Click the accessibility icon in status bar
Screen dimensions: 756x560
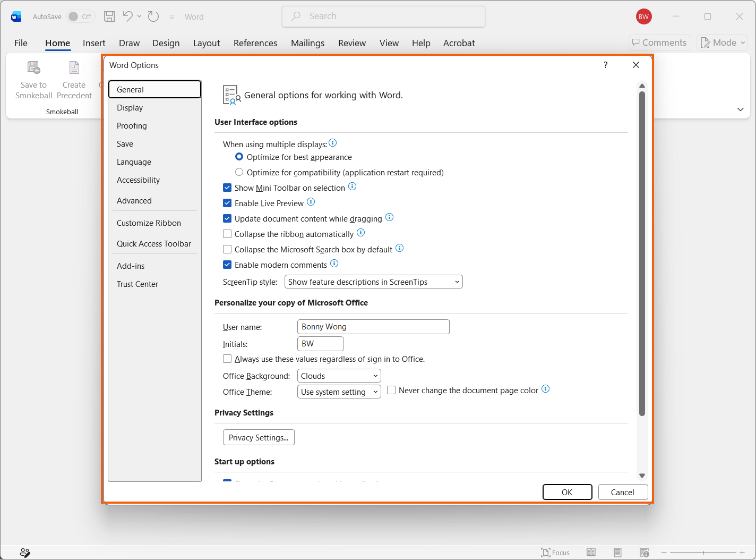pos(25,553)
